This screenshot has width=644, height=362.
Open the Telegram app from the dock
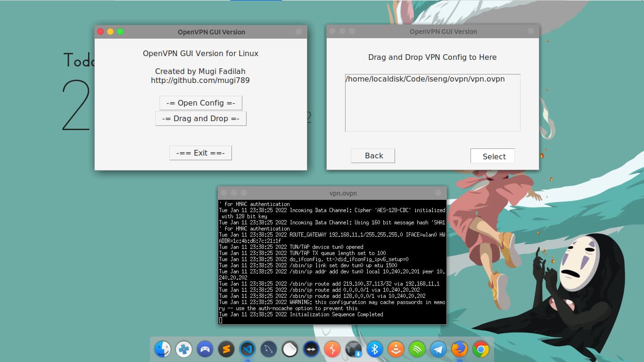coord(438,349)
